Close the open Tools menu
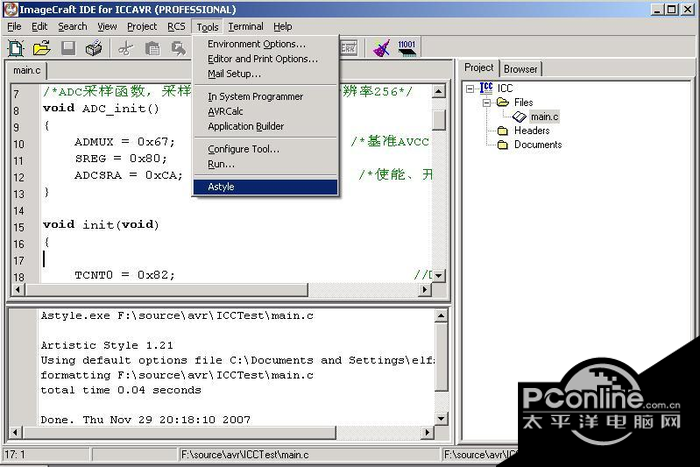The height and width of the screenshot is (467, 700). [208, 27]
